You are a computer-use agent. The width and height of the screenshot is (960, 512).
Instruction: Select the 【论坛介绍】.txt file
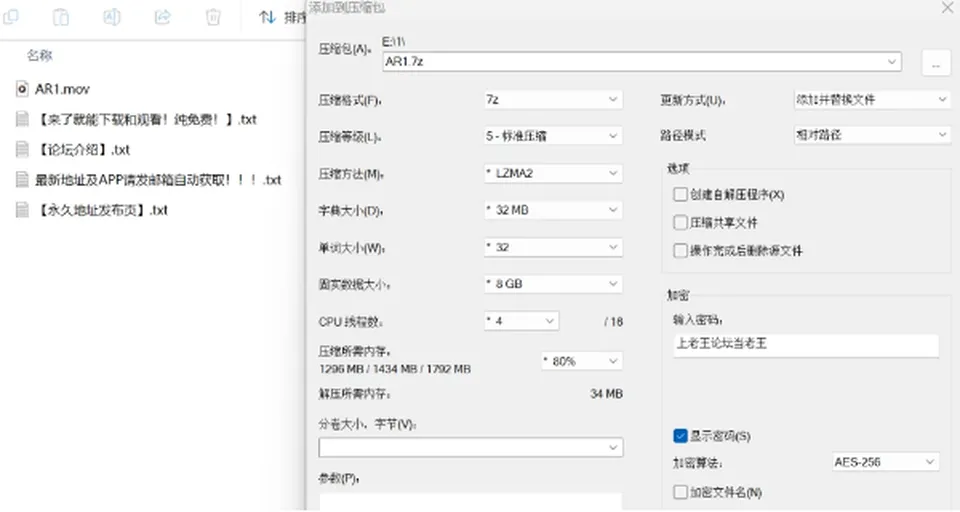click(x=83, y=149)
